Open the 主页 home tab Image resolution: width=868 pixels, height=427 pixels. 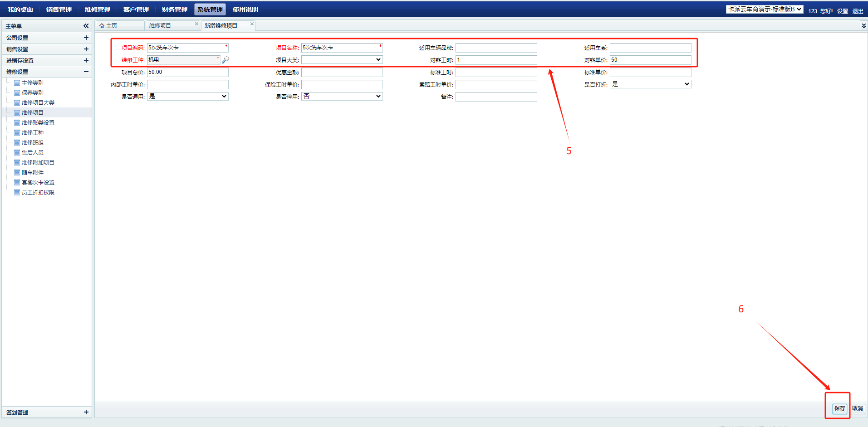109,26
